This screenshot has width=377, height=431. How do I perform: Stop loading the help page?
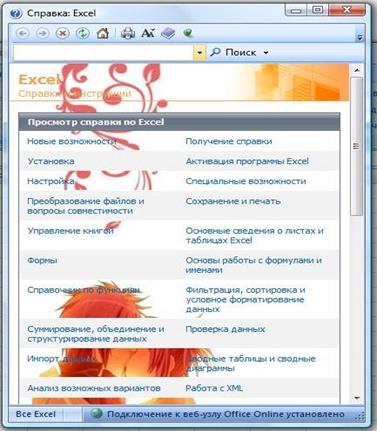pyautogui.click(x=62, y=33)
